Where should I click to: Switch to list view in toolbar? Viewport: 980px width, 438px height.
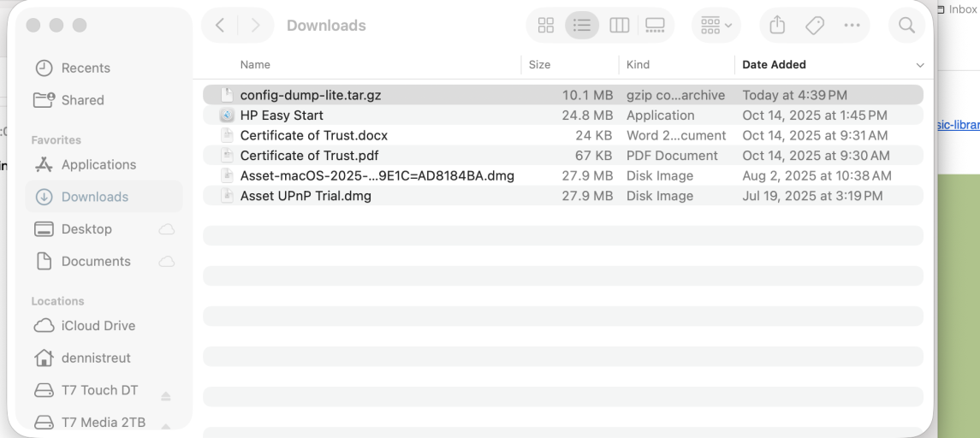[582, 26]
